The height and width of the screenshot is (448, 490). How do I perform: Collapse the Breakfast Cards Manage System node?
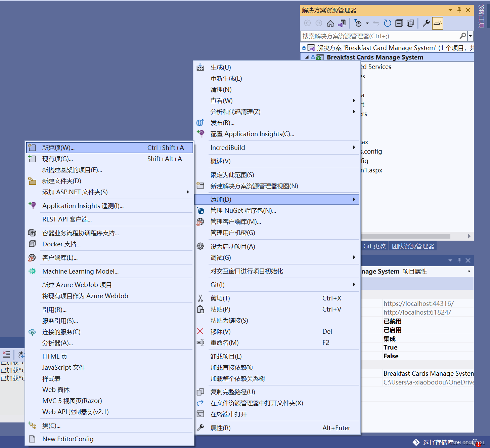(307, 57)
